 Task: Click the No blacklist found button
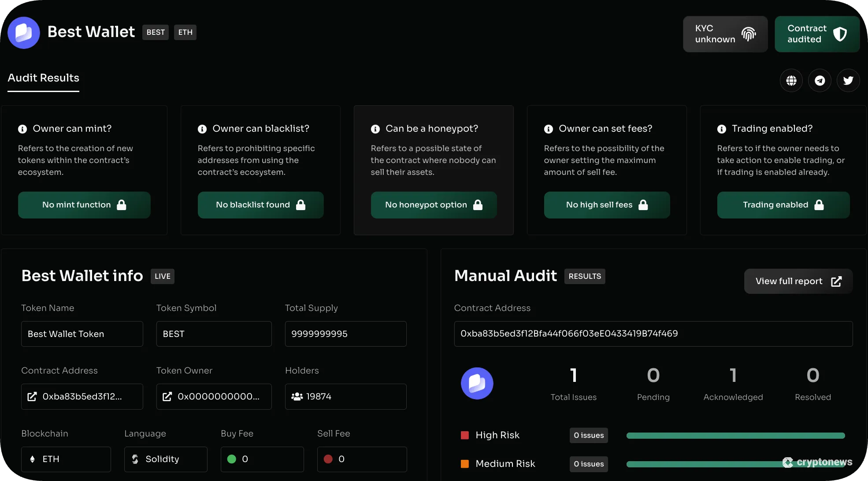[x=260, y=205]
